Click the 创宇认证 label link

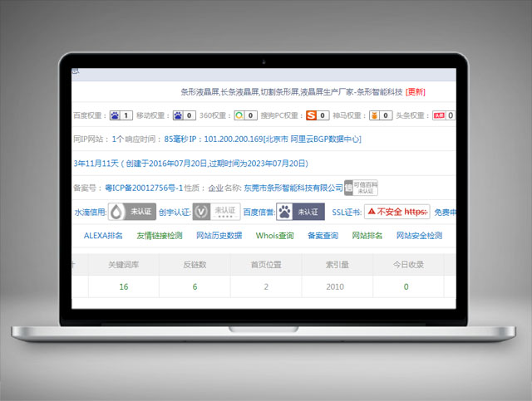(x=175, y=213)
